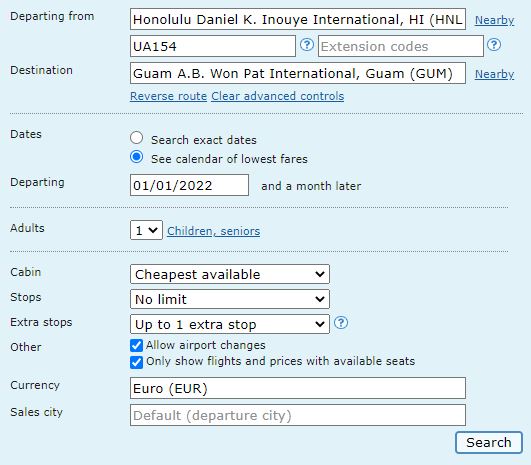The width and height of the screenshot is (531, 465).
Task: Open the Cabin dropdown showing Cheapest available
Action: [x=230, y=274]
